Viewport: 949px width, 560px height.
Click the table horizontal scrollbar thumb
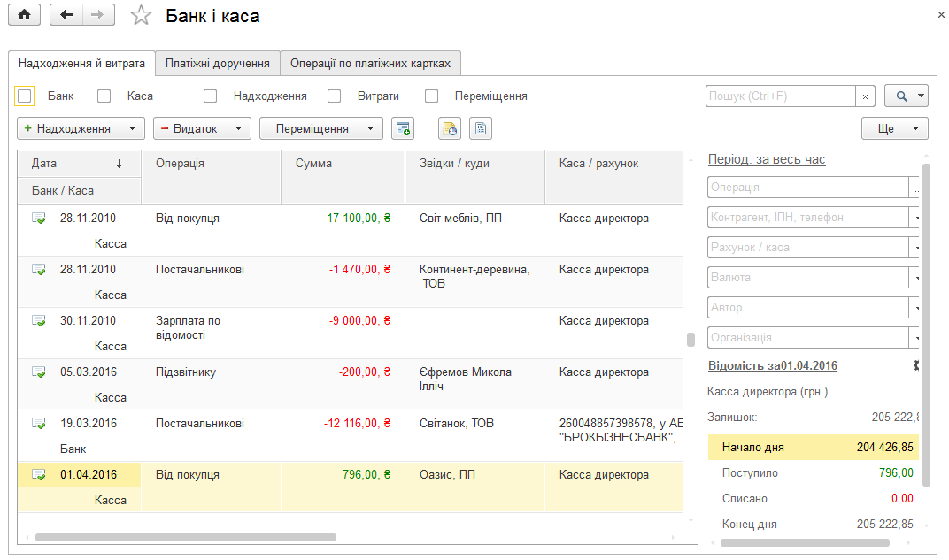[186, 538]
